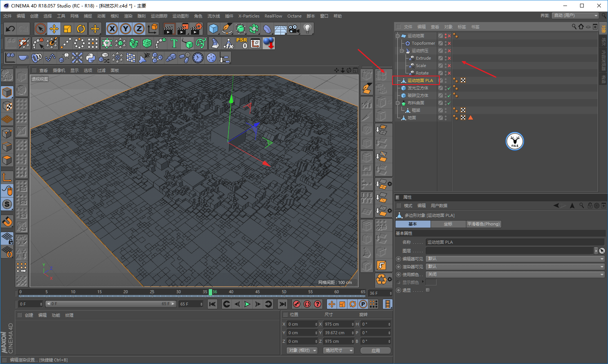608x364 pixels.
Task: Lock the X axis with the X icon
Action: pyautogui.click(x=112, y=29)
